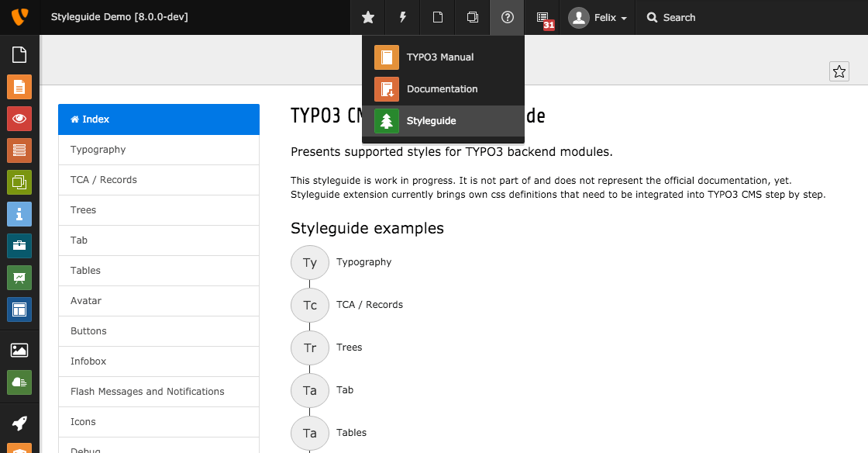This screenshot has height=453, width=868.
Task: Open the red View eye module
Action: pyautogui.click(x=19, y=119)
